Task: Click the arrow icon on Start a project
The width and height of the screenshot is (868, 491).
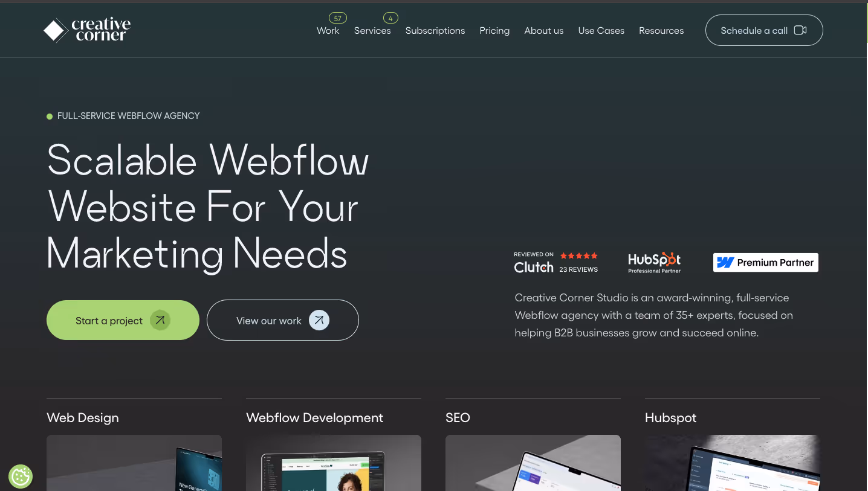Action: click(x=160, y=320)
